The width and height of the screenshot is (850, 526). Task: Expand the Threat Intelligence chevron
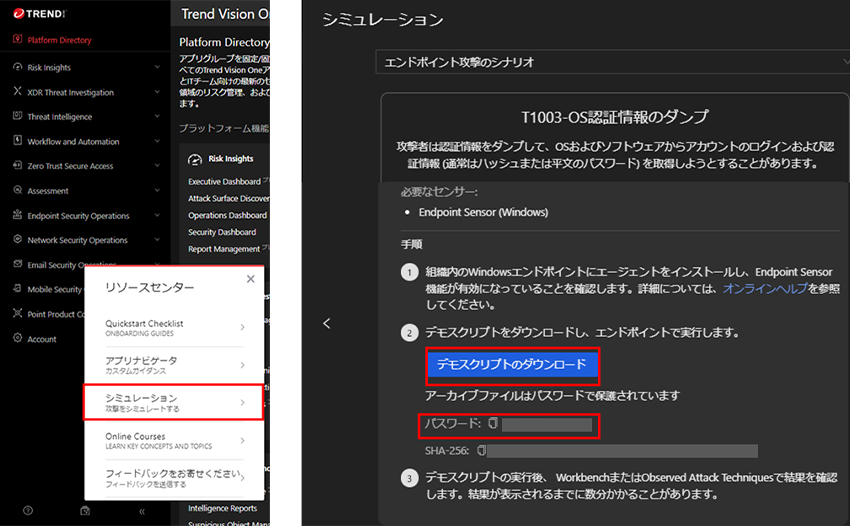coord(157,116)
